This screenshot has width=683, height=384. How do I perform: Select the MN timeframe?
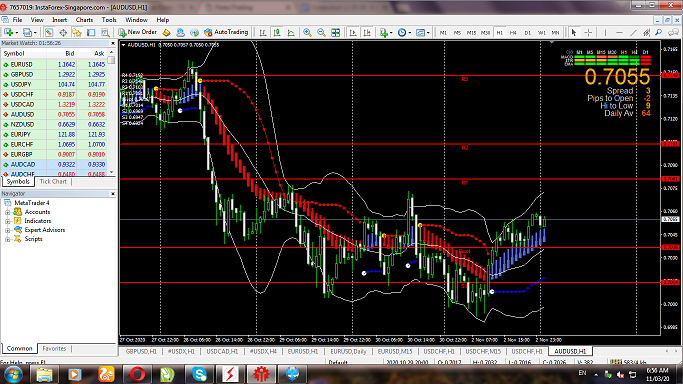point(555,33)
